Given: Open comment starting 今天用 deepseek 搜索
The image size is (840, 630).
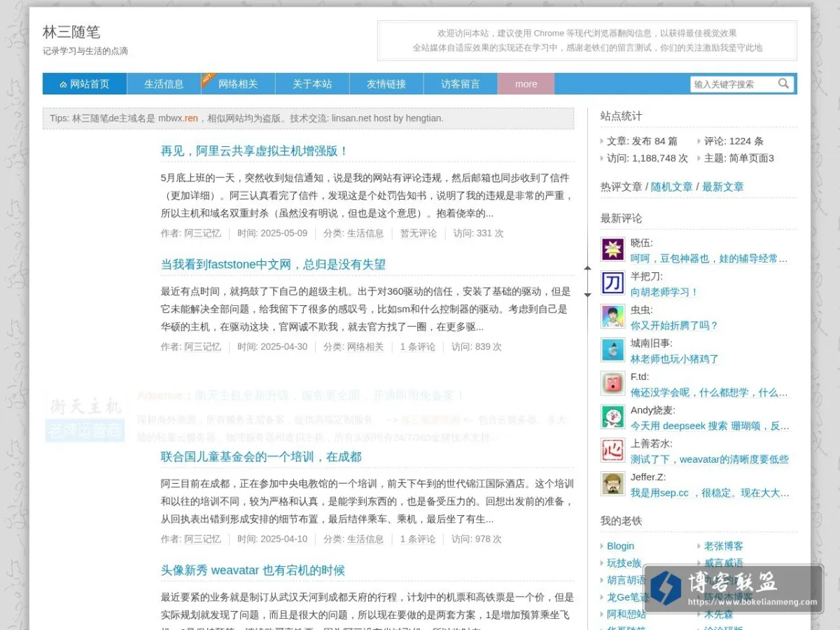Looking at the screenshot, I should tap(710, 426).
